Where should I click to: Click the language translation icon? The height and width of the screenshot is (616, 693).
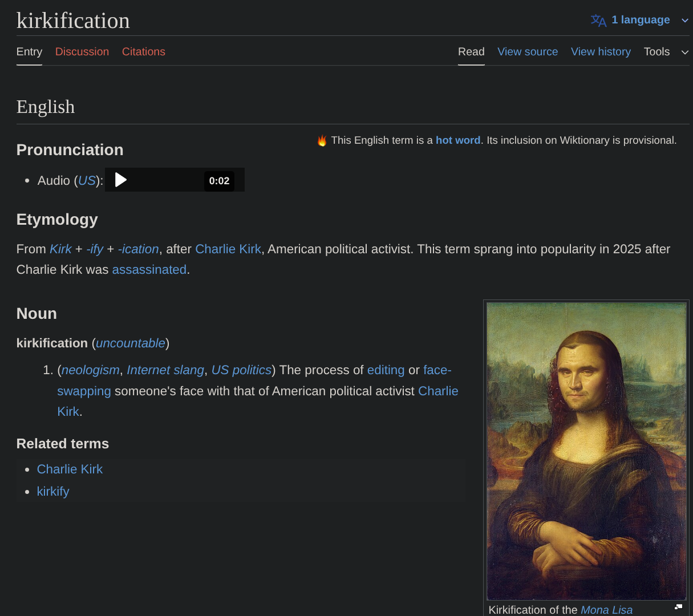tap(598, 21)
